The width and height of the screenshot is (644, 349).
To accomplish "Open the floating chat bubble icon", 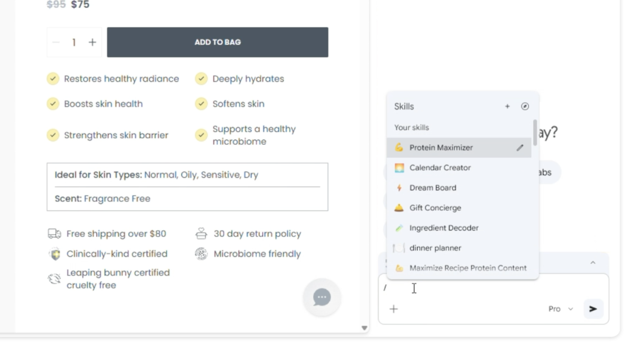I will tap(322, 297).
